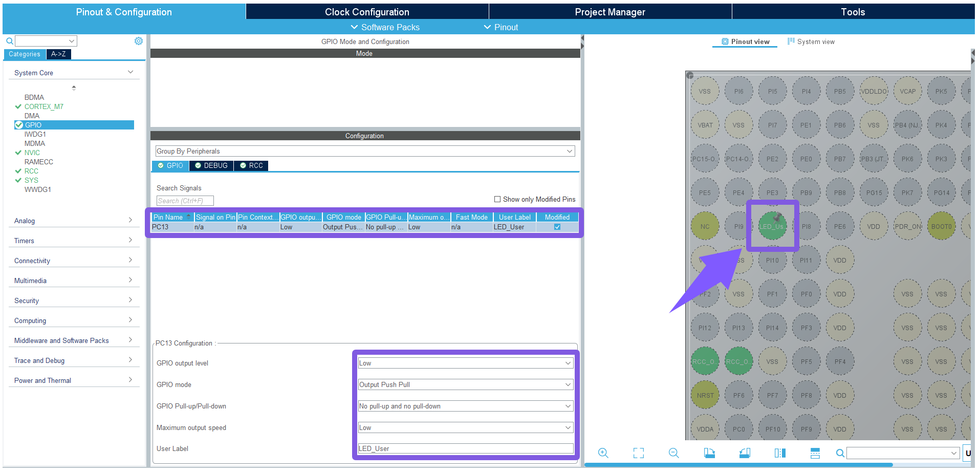Select the PF10 pin on the chip
980x473 pixels.
pyautogui.click(x=772, y=429)
